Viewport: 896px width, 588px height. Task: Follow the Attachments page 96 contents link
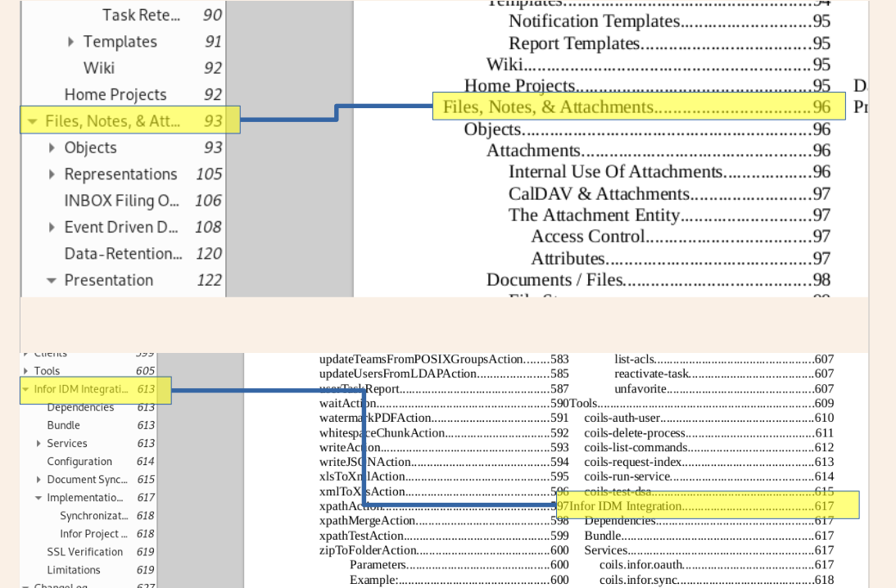658,151
